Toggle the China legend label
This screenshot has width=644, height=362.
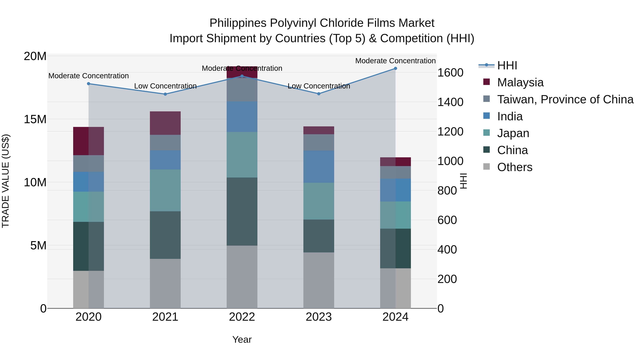tap(513, 150)
